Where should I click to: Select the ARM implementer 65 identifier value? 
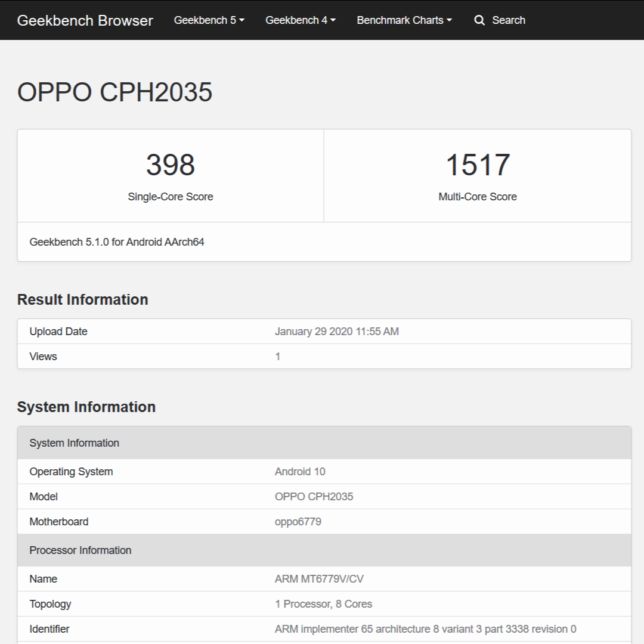pos(426,629)
